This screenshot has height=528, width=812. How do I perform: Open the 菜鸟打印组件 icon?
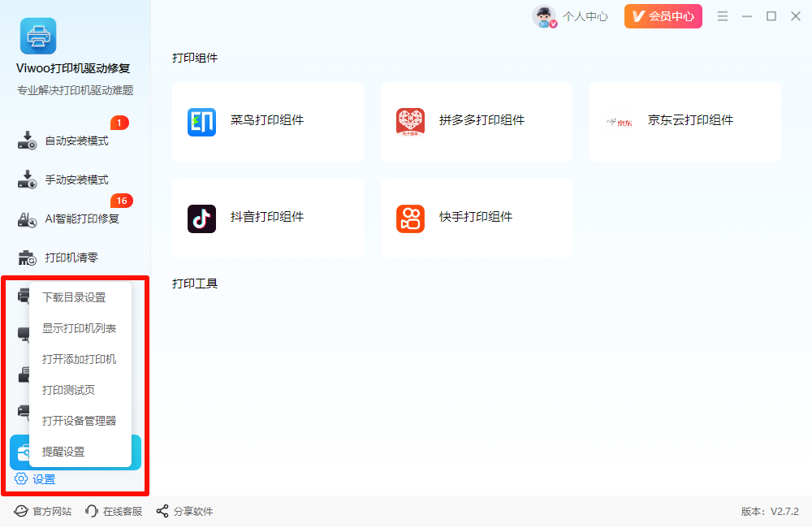click(201, 122)
